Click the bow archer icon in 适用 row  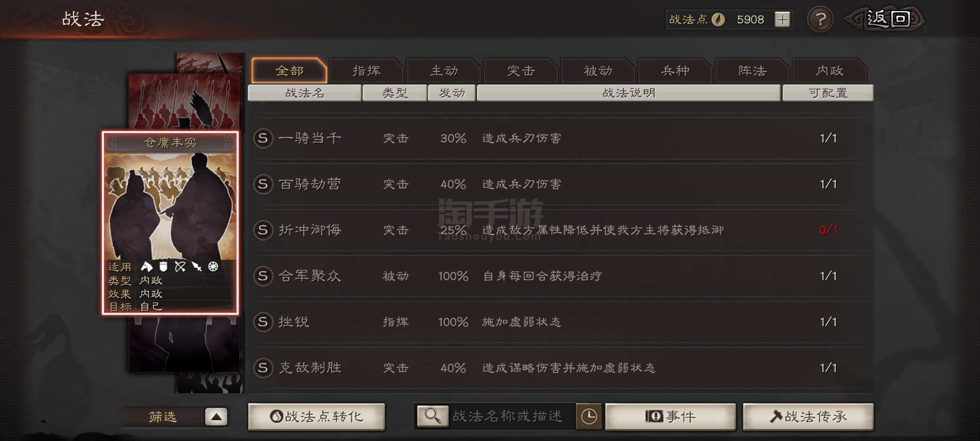point(180,267)
